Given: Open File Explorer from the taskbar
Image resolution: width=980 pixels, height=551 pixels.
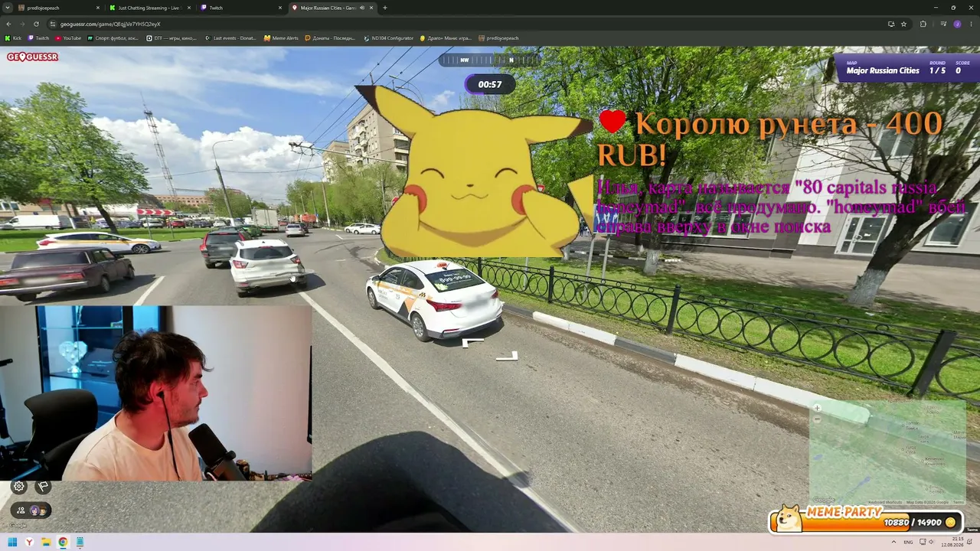Looking at the screenshot, I should point(46,543).
